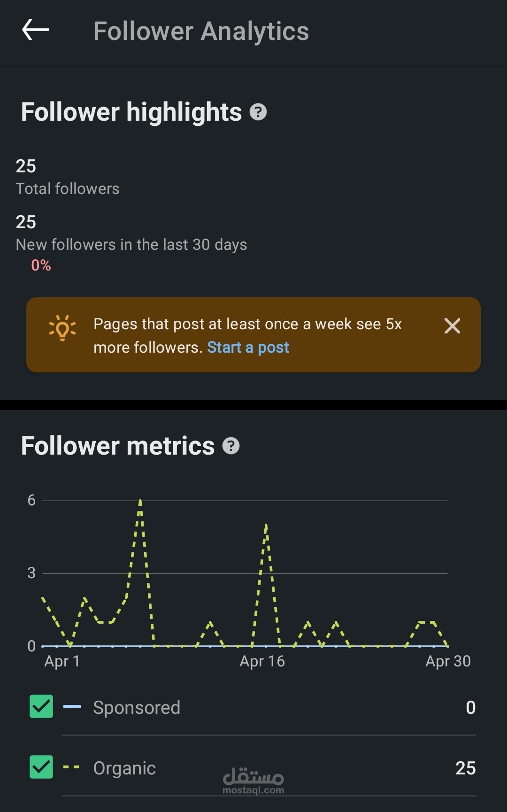Tap the Apr 30 axis label
Screen dimensions: 507x812
tap(448, 661)
